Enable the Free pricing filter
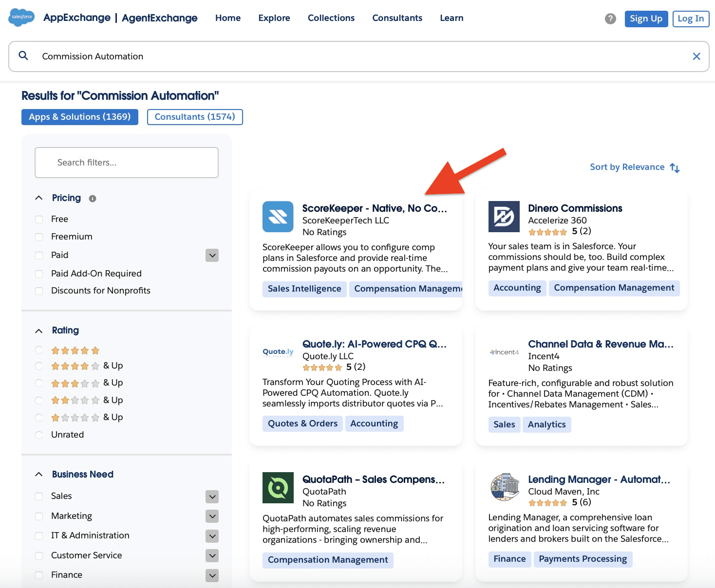715x588 pixels. tap(39, 219)
